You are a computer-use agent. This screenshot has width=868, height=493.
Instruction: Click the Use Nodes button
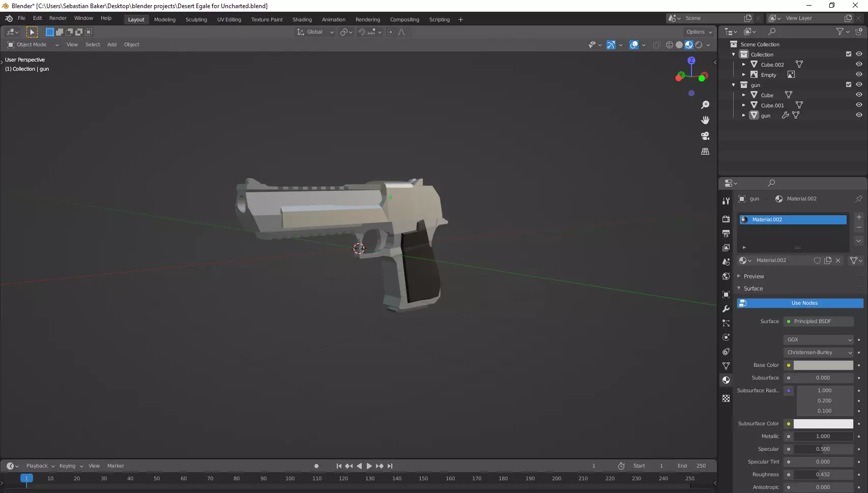pyautogui.click(x=800, y=303)
